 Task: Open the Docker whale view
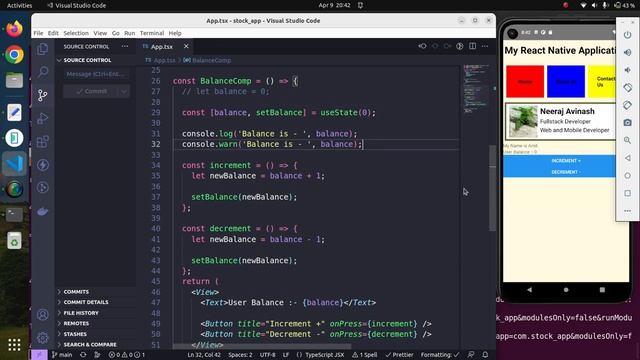pos(42,211)
